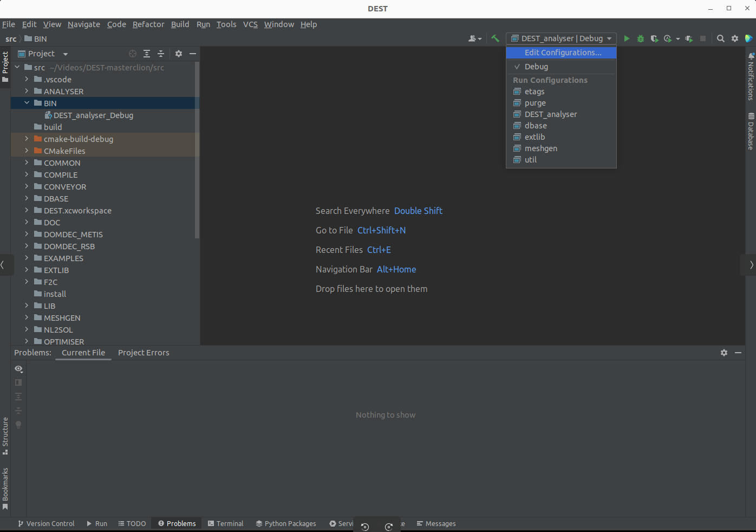
Task: Collapse all in Project panel
Action: 161,54
